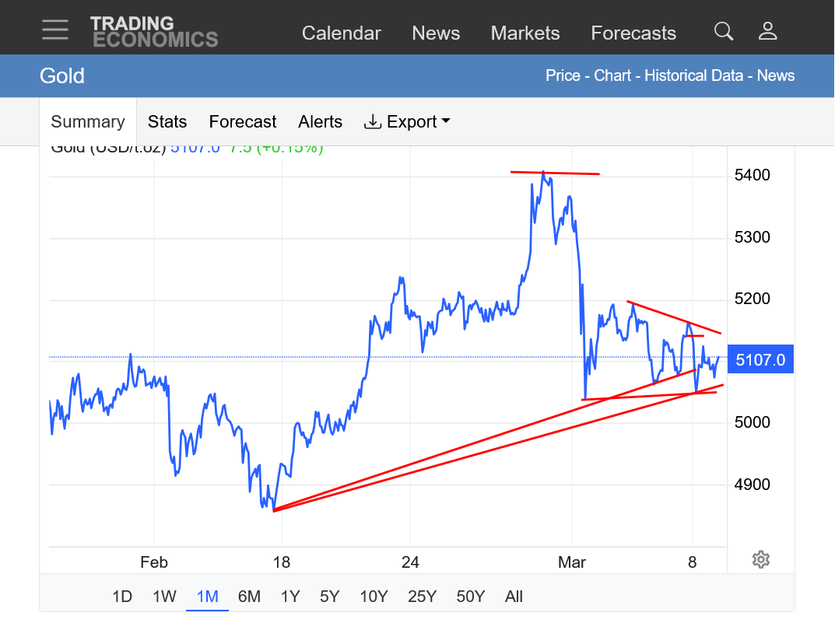Open Forecasts in top navigation
Image resolution: width=835 pixels, height=644 pixels.
[633, 33]
